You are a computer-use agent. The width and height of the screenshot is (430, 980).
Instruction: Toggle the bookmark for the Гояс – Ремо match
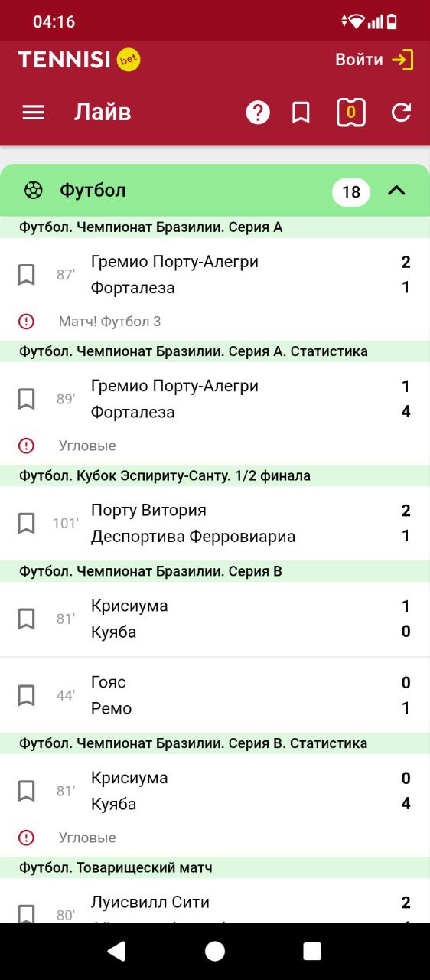(x=26, y=695)
